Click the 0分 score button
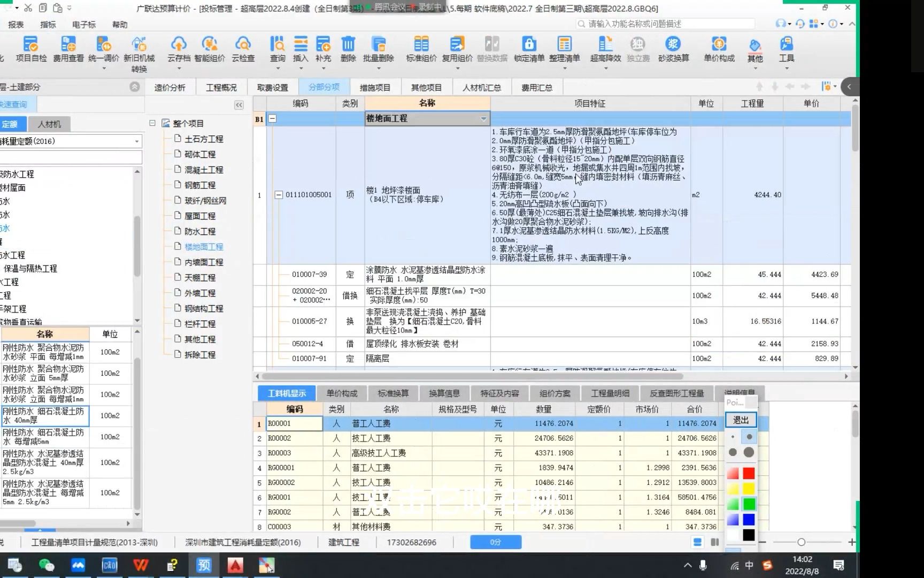 point(496,542)
